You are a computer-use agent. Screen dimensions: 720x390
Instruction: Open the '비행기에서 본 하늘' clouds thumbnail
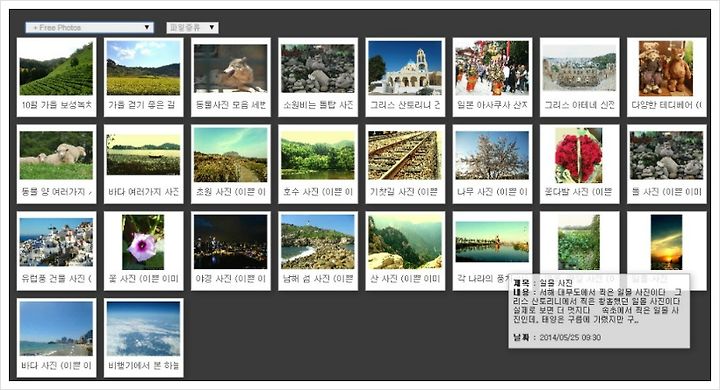click(143, 328)
